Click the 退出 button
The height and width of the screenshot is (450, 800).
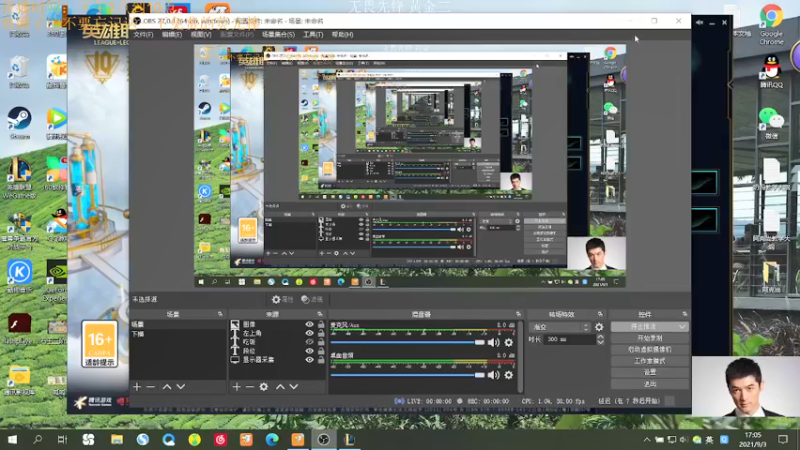[x=649, y=384]
